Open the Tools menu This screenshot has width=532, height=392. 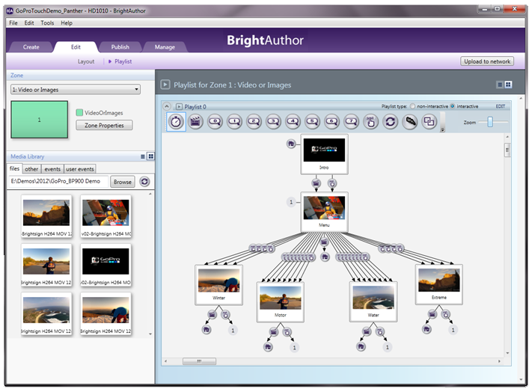coord(47,23)
